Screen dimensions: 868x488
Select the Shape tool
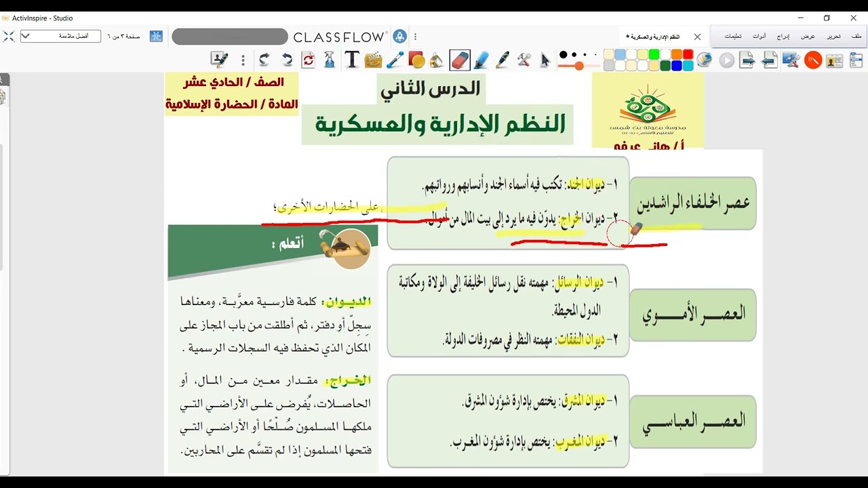point(416,60)
